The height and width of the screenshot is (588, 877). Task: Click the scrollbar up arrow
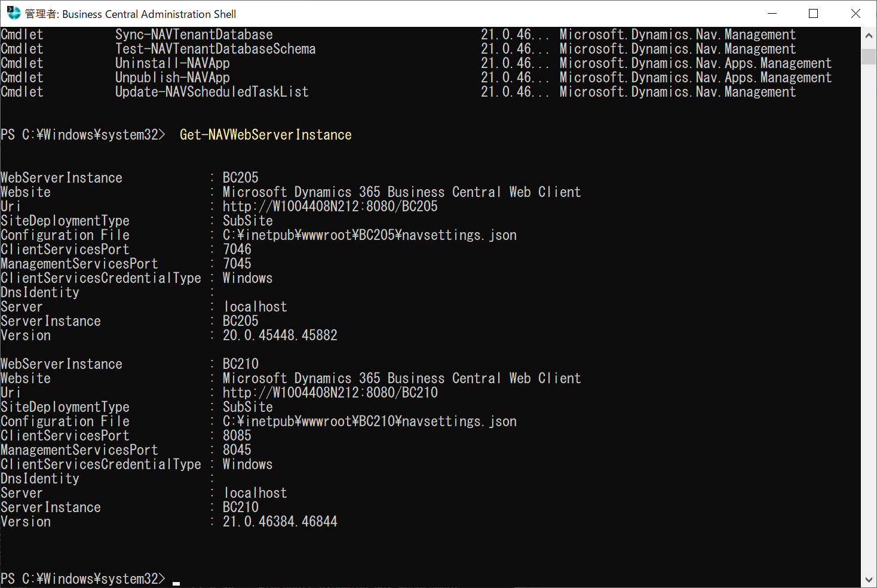pyautogui.click(x=869, y=34)
